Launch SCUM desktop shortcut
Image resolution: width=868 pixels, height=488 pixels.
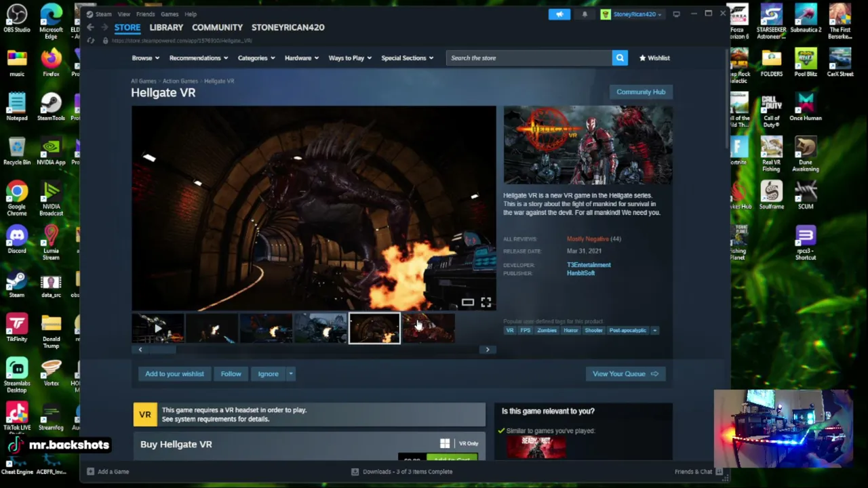coord(806,195)
